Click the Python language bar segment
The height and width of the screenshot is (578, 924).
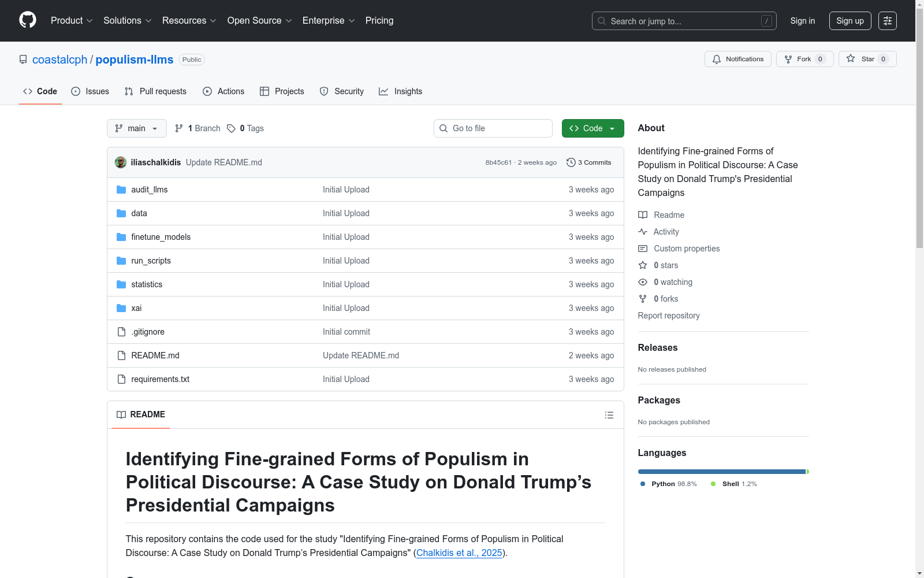721,472
